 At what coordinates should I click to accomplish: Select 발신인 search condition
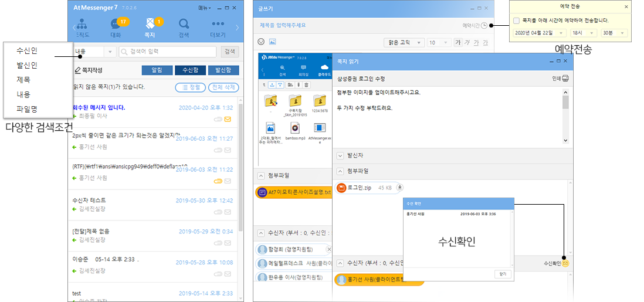click(27, 65)
